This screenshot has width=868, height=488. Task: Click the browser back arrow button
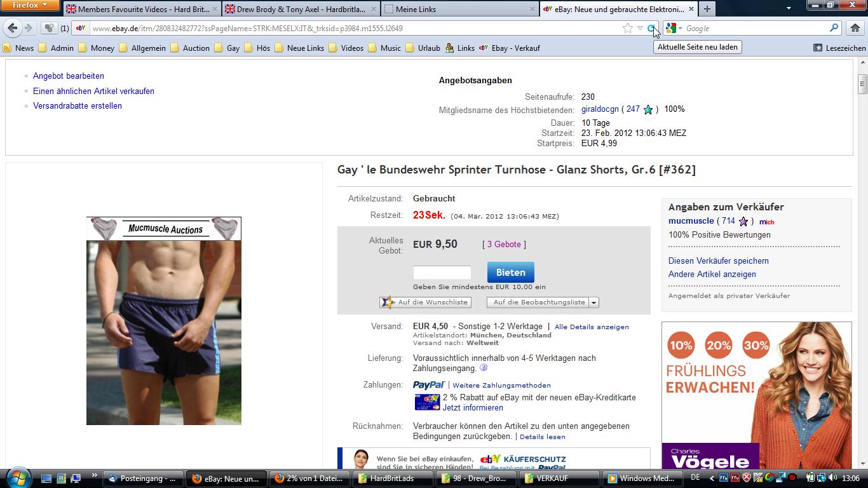[x=13, y=28]
